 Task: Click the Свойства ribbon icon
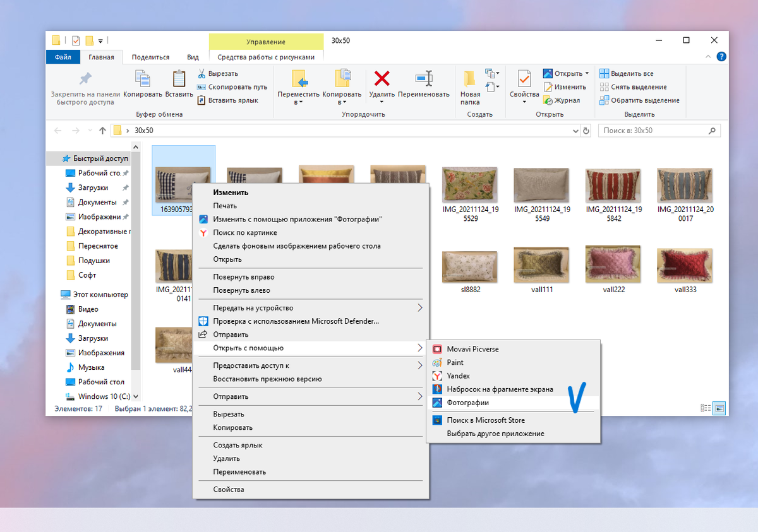pos(524,78)
